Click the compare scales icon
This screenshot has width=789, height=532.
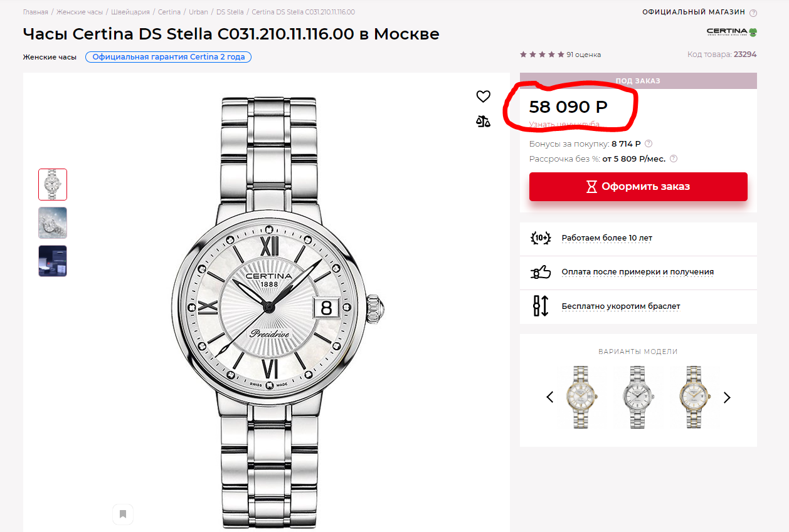pyautogui.click(x=483, y=121)
